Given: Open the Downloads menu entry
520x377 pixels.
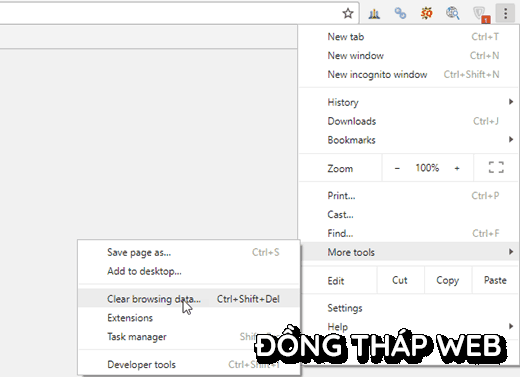Looking at the screenshot, I should point(409,121).
